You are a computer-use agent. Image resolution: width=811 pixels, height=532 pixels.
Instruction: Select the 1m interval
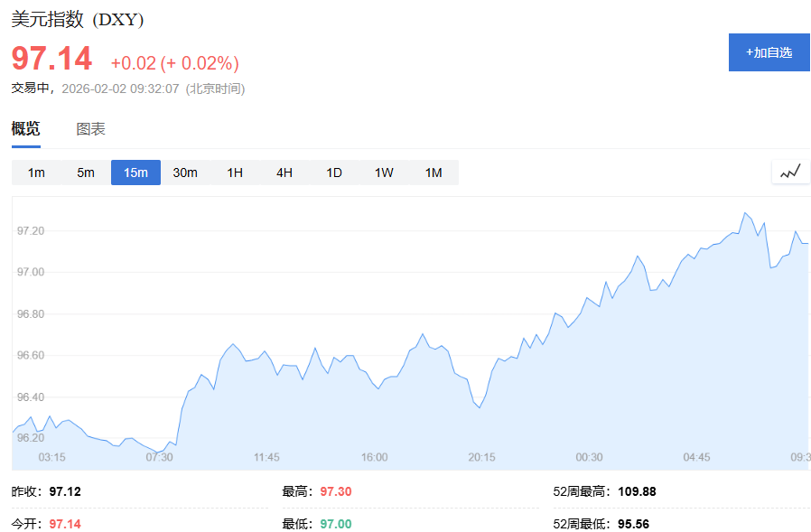[x=36, y=173]
